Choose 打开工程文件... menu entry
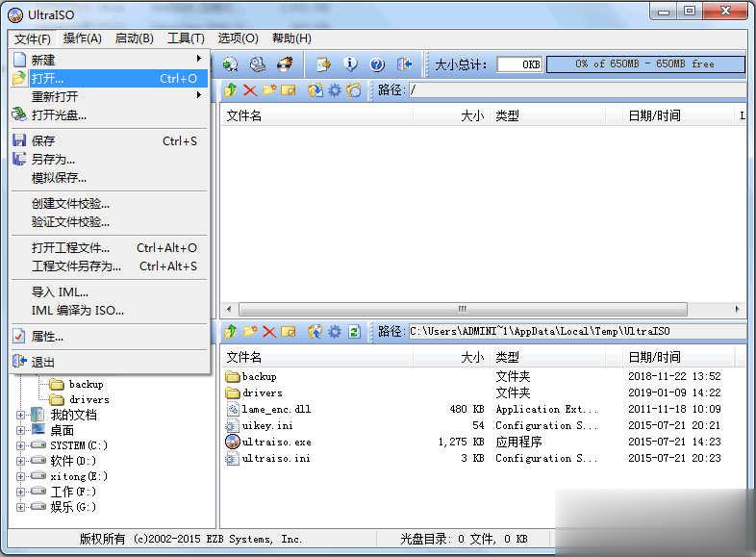756x557 pixels. [110, 248]
